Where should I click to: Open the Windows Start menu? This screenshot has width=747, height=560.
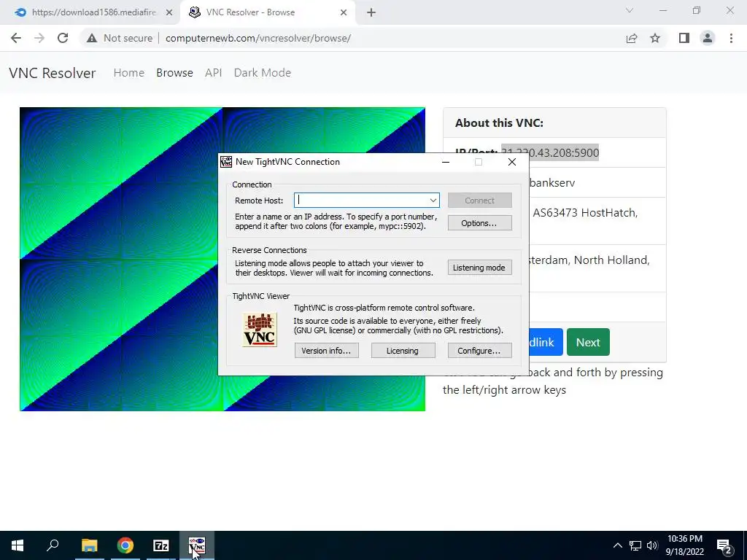(18, 545)
